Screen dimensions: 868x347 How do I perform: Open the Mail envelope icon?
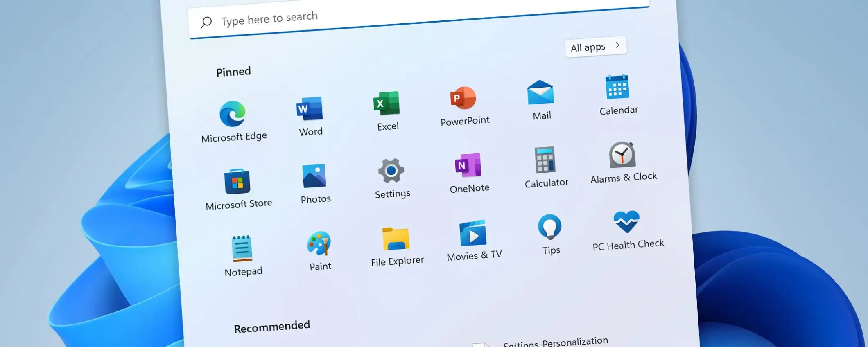[540, 92]
